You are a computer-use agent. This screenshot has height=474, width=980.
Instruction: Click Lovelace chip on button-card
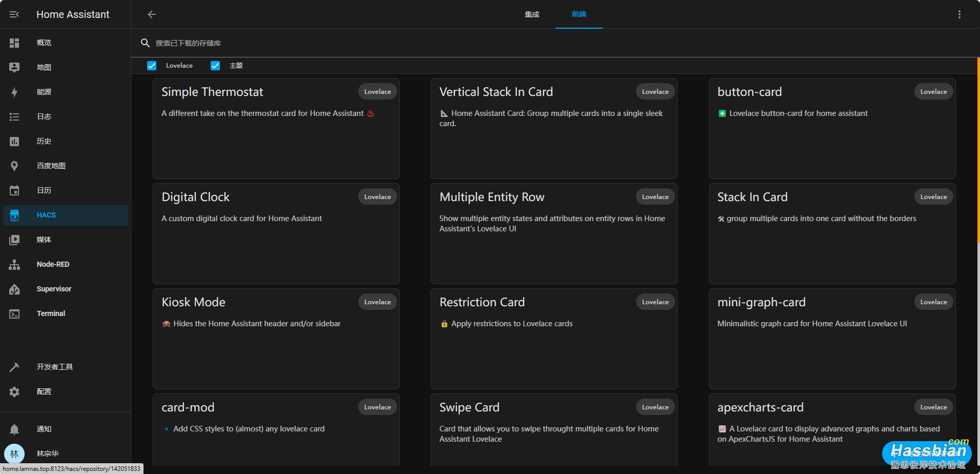(x=934, y=92)
